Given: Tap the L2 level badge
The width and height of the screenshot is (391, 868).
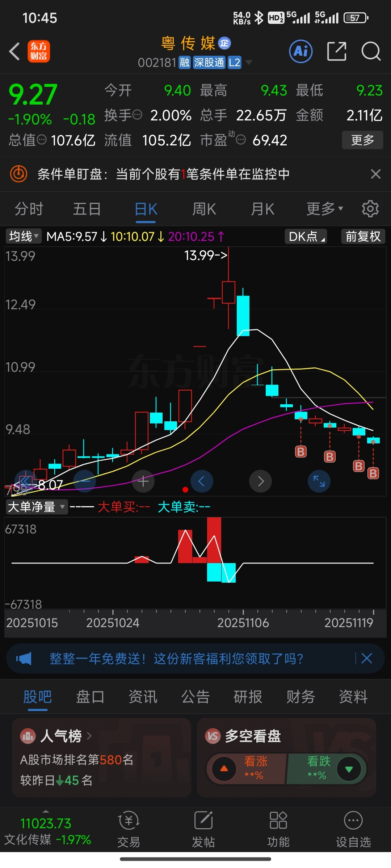Looking at the screenshot, I should tap(235, 63).
